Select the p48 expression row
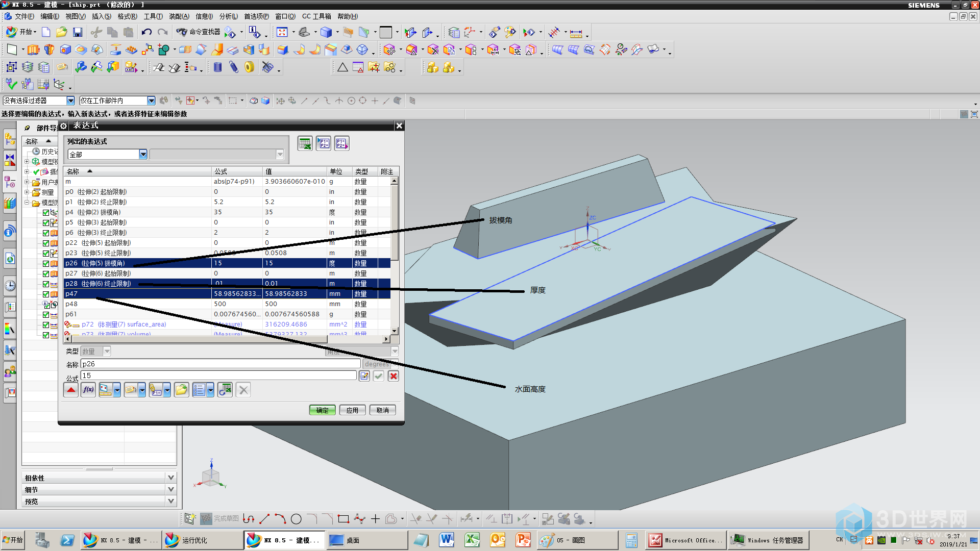This screenshot has width=980, height=551. click(227, 304)
